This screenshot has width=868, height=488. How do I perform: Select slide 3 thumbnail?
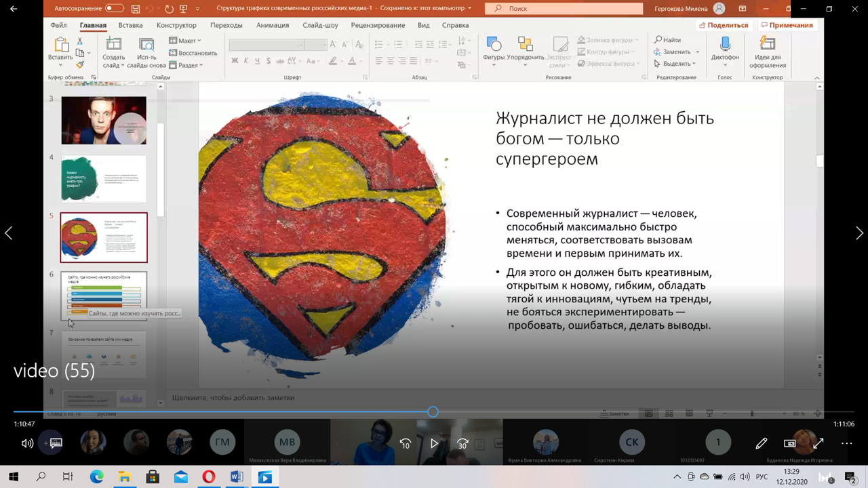[x=104, y=120]
